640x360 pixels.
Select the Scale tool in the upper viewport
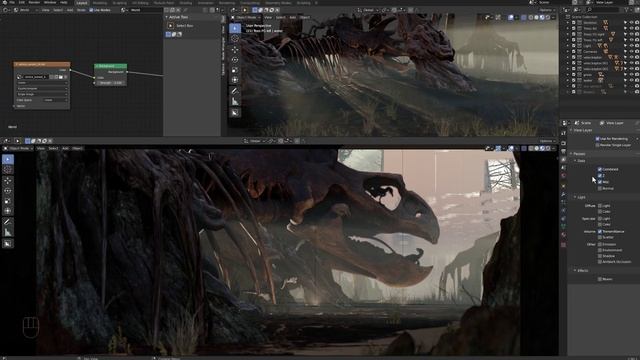tap(235, 70)
